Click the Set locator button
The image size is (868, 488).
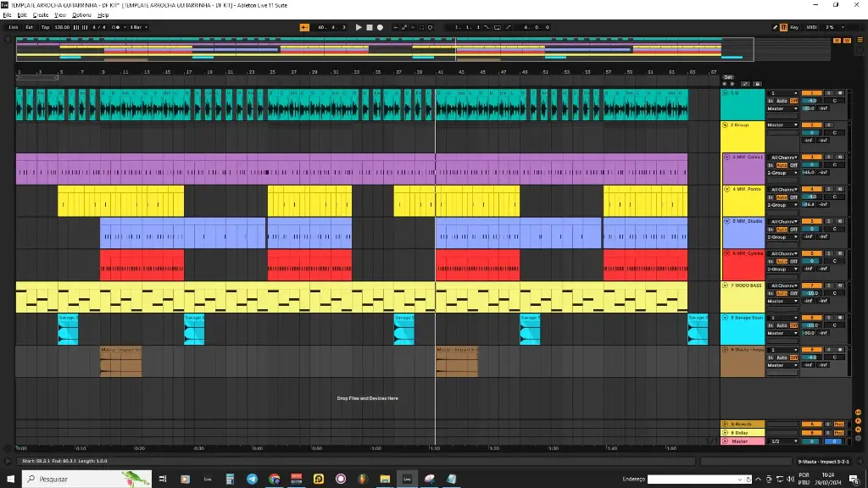pos(728,77)
